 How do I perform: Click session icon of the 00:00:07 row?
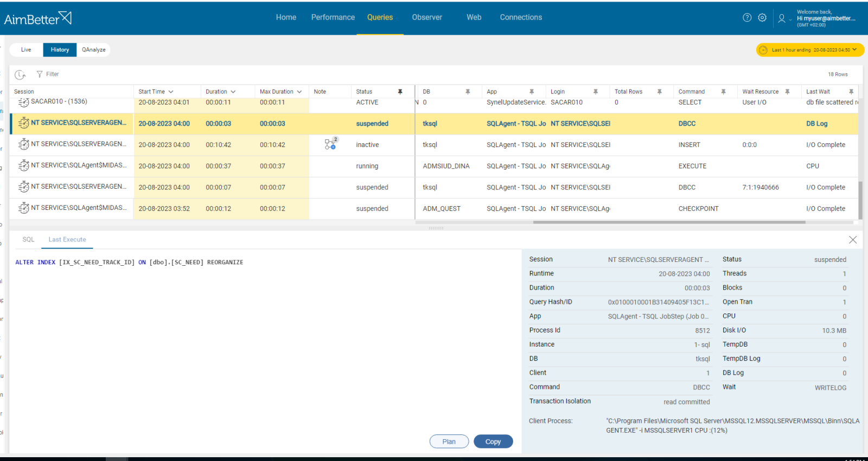point(24,187)
